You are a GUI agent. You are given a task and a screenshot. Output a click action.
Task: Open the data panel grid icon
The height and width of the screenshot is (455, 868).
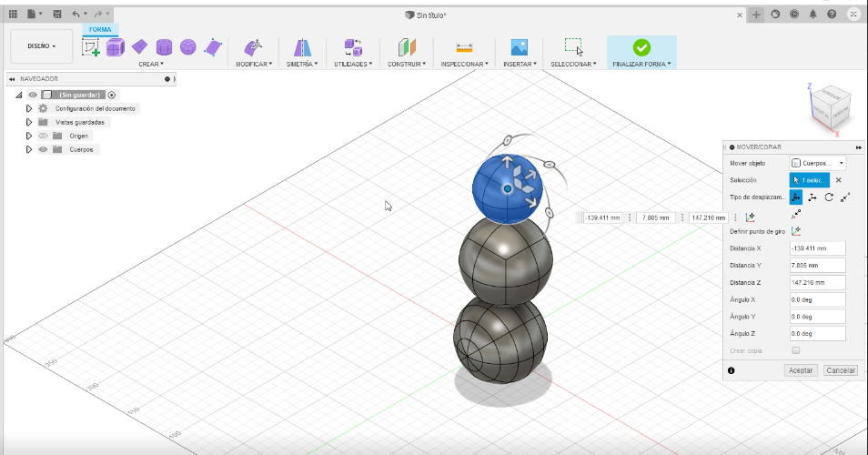14,14
